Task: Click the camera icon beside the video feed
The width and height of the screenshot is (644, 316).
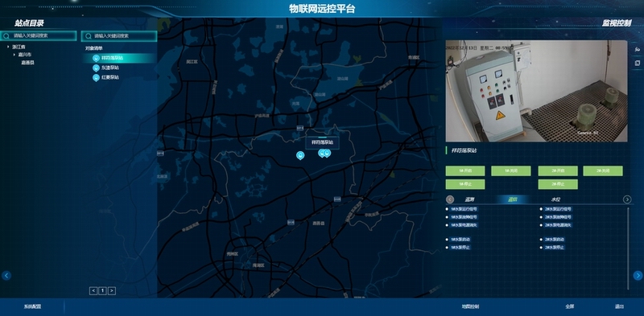Action: coord(638,50)
